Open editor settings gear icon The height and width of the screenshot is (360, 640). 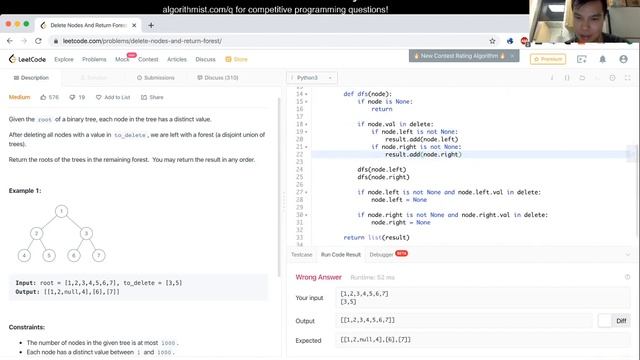click(612, 78)
